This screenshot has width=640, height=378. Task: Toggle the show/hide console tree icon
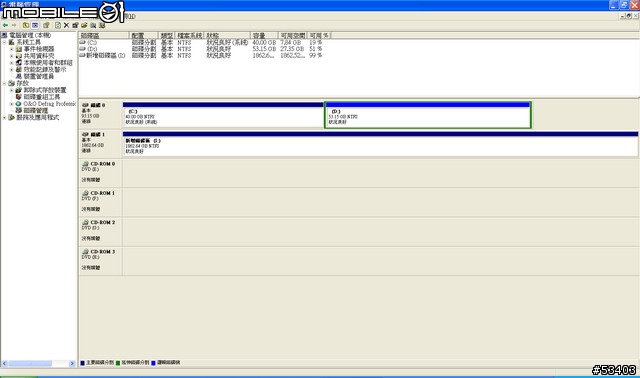point(35,25)
